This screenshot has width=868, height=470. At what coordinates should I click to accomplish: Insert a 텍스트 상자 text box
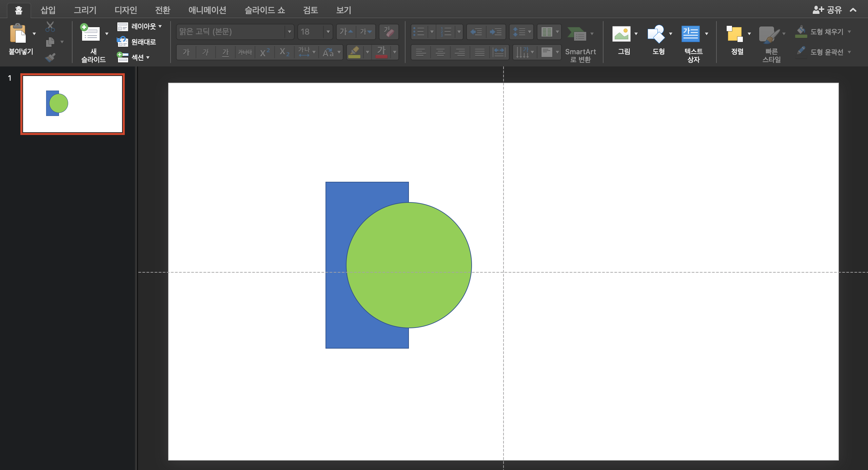click(690, 34)
